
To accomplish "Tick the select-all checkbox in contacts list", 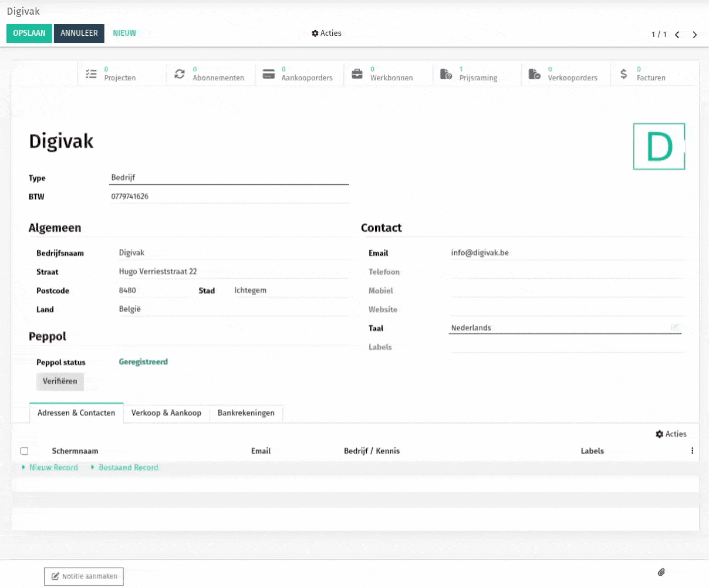I will (x=24, y=451).
